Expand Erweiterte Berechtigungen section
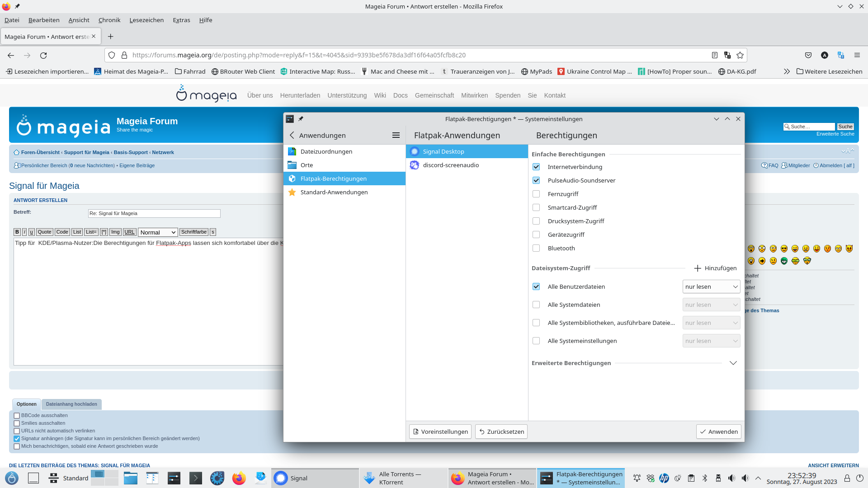868x488 pixels. click(x=733, y=363)
